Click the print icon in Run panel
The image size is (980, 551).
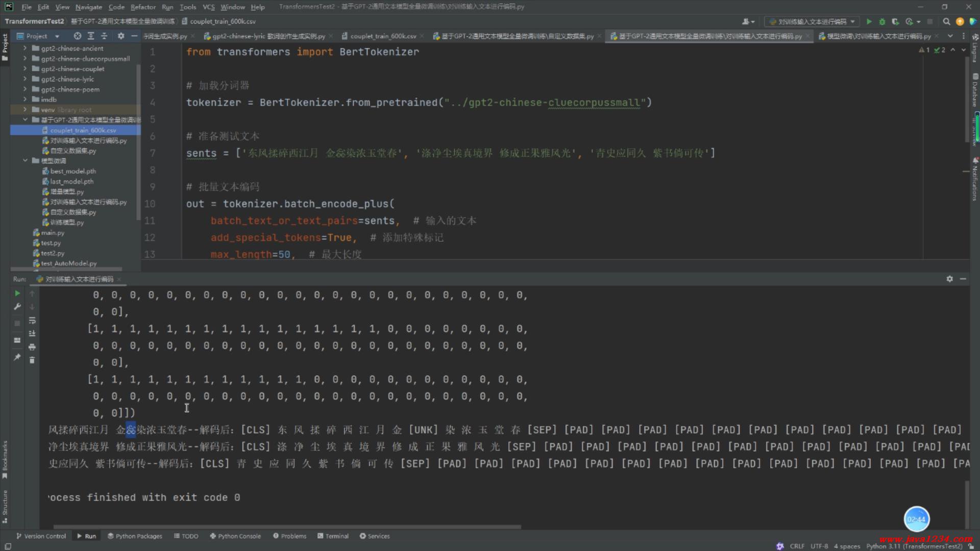pos(32,347)
